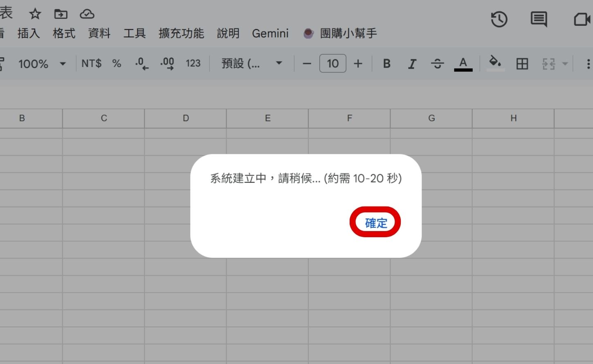Click the decrease decimal places icon

coord(141,63)
